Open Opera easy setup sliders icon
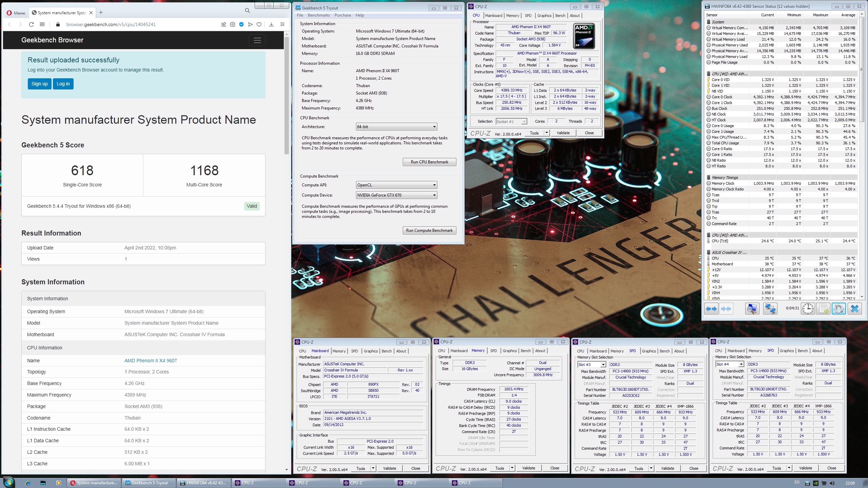Image resolution: width=868 pixels, height=488 pixels. point(282,24)
